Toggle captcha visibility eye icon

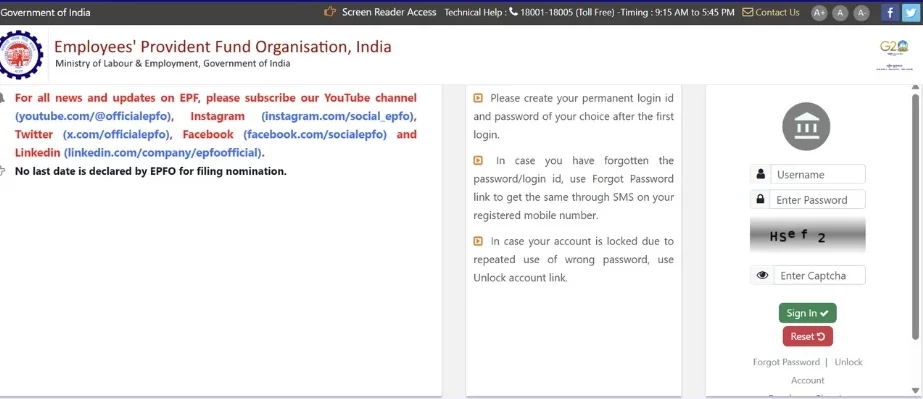click(x=762, y=275)
